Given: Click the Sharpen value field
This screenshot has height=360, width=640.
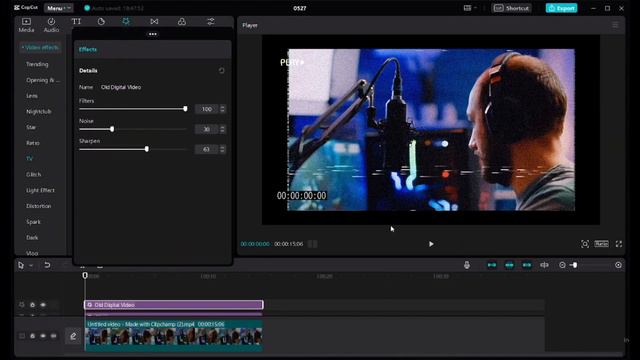Looking at the screenshot, I should (x=207, y=149).
